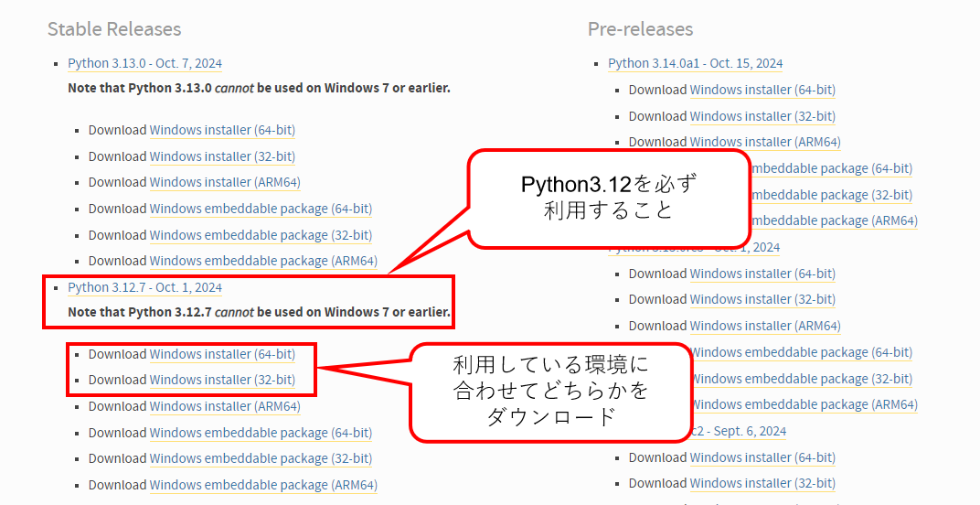Click embeddable package (64-bit) link under Python 3.14.0a1
This screenshot has width=980, height=505.
(831, 168)
